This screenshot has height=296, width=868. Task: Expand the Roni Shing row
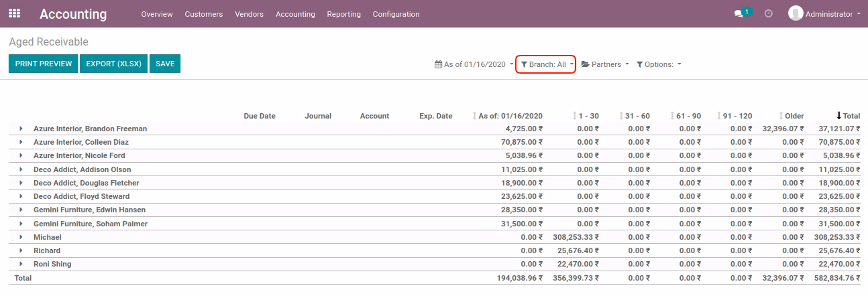point(21,264)
